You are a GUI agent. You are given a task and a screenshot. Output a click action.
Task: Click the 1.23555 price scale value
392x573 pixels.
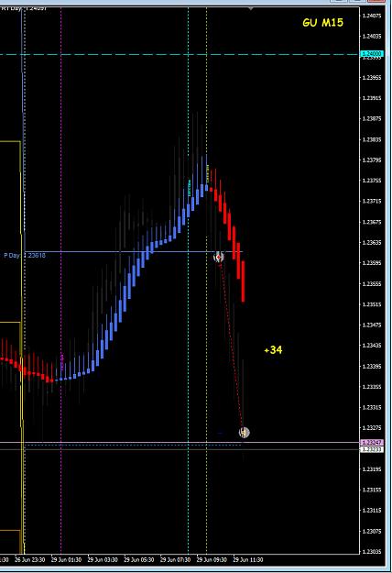click(372, 283)
